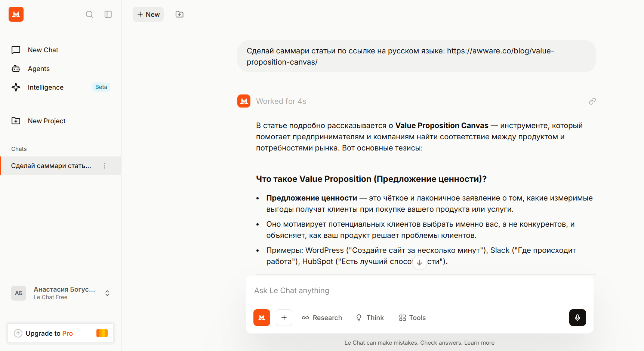Click the New button at top
This screenshot has width=644, height=351.
[148, 14]
